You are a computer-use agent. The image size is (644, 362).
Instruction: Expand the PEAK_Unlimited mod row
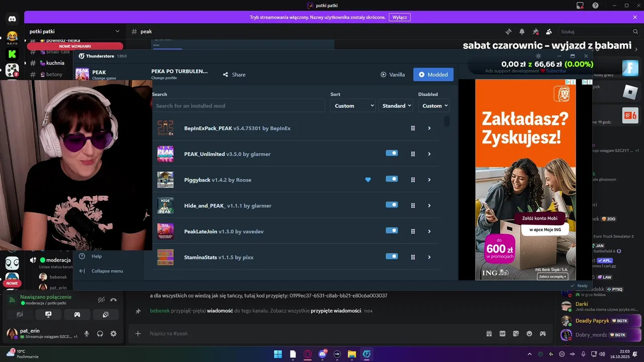tap(429, 154)
